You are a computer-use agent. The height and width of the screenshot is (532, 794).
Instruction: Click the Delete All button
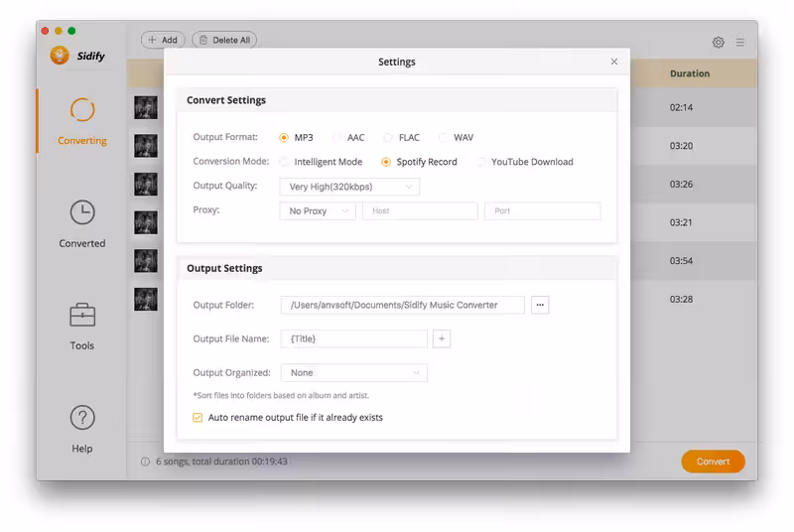tap(224, 40)
